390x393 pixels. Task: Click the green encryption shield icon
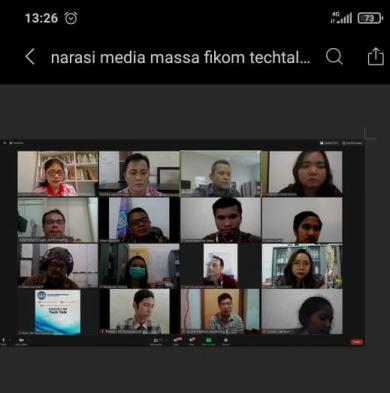tap(4, 143)
